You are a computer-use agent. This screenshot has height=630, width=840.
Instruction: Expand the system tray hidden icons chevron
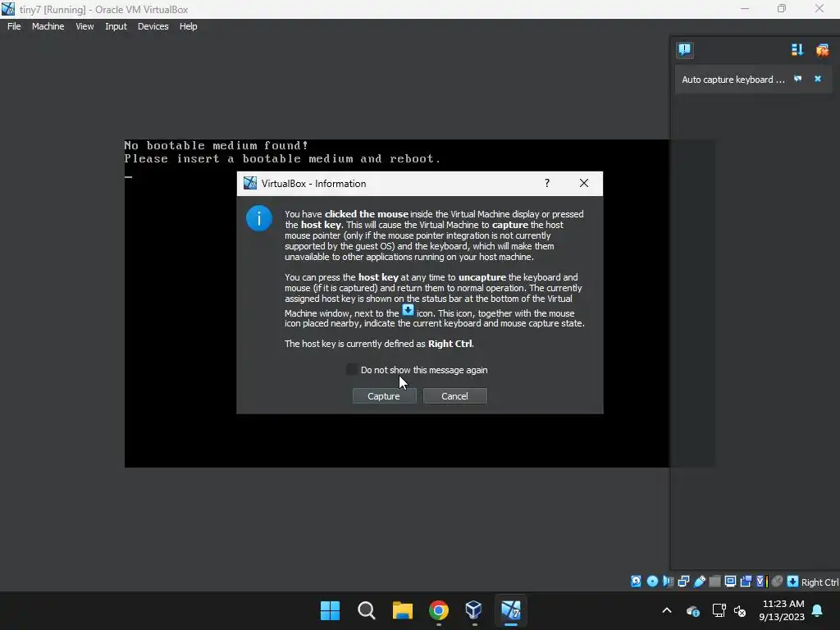click(667, 610)
